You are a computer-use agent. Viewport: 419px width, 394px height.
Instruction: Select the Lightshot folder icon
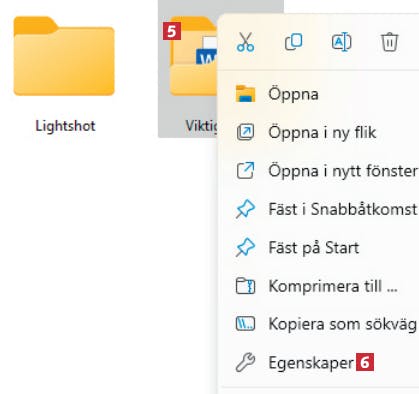(64, 56)
